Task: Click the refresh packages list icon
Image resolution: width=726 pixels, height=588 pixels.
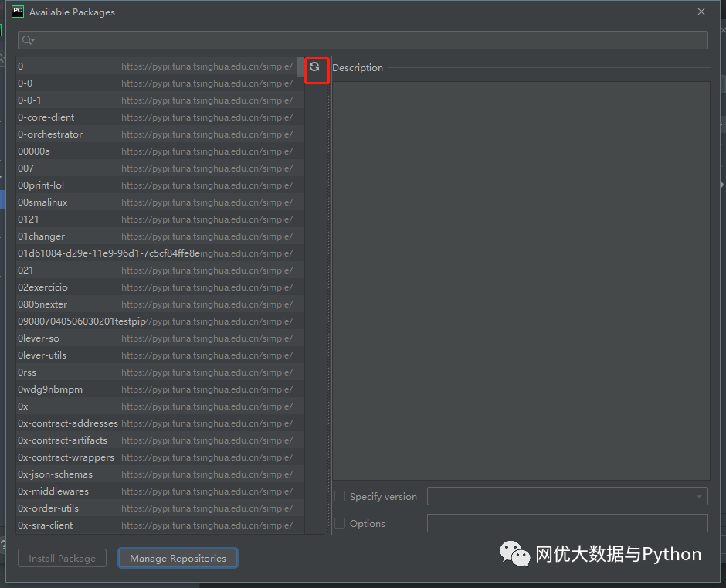Action: pos(314,66)
